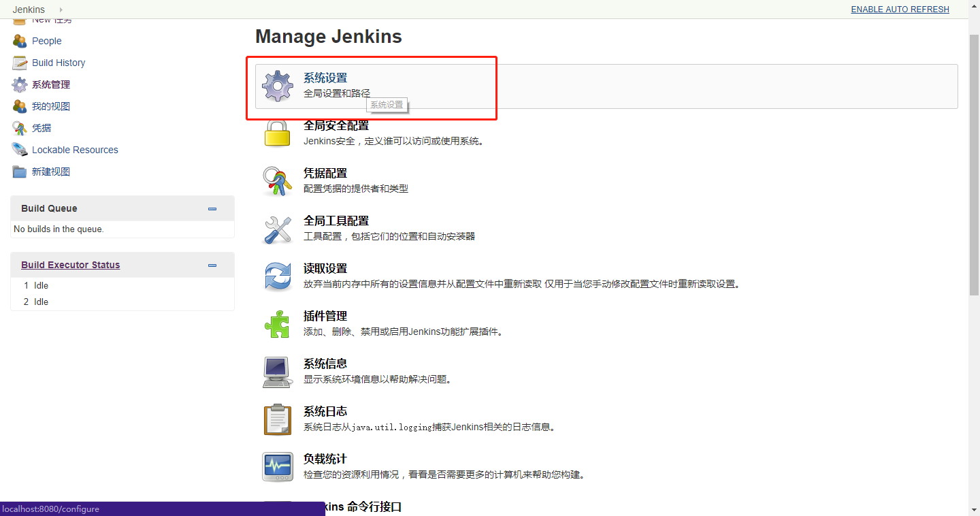
Task: Open the 系统日志 link
Action: pos(325,411)
